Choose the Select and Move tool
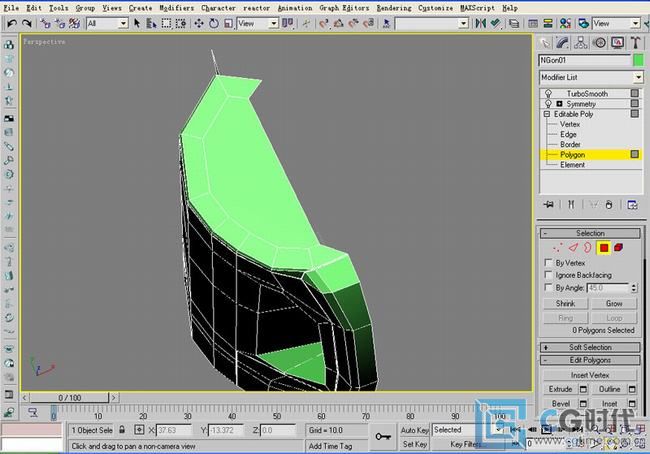This screenshot has height=454, width=650. [x=199, y=24]
